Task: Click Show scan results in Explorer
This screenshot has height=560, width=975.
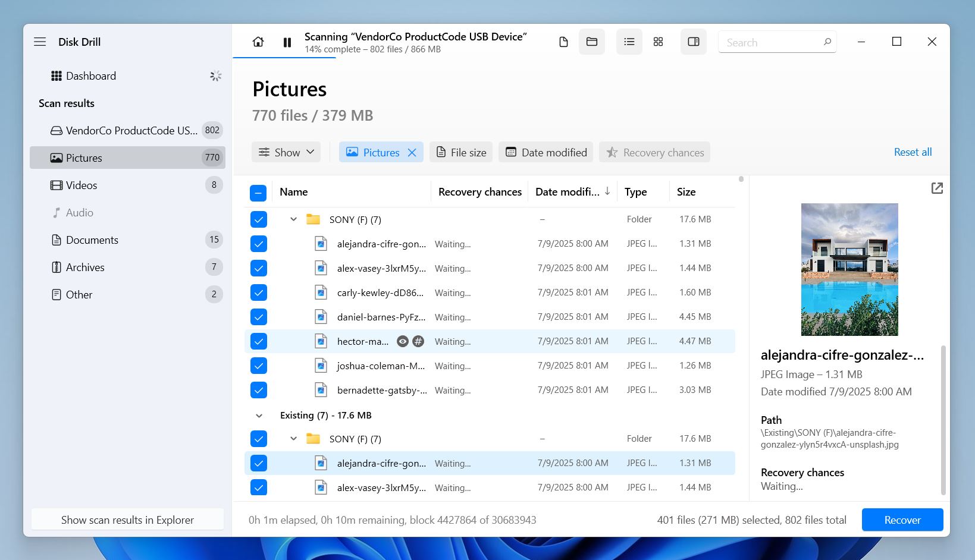Action: (127, 520)
